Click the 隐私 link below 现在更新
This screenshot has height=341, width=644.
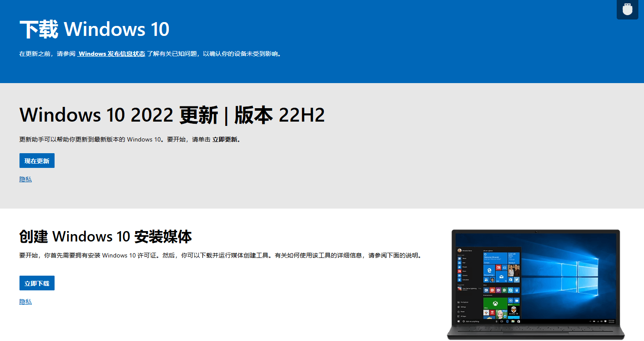tap(25, 179)
